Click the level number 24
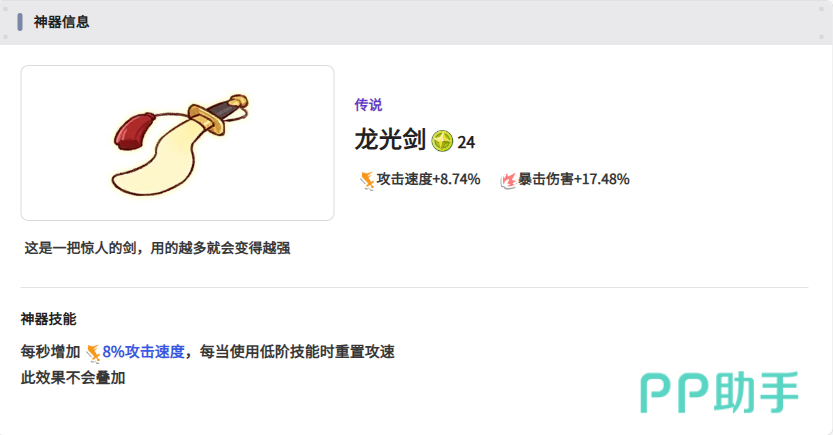The image size is (833, 435). (466, 142)
